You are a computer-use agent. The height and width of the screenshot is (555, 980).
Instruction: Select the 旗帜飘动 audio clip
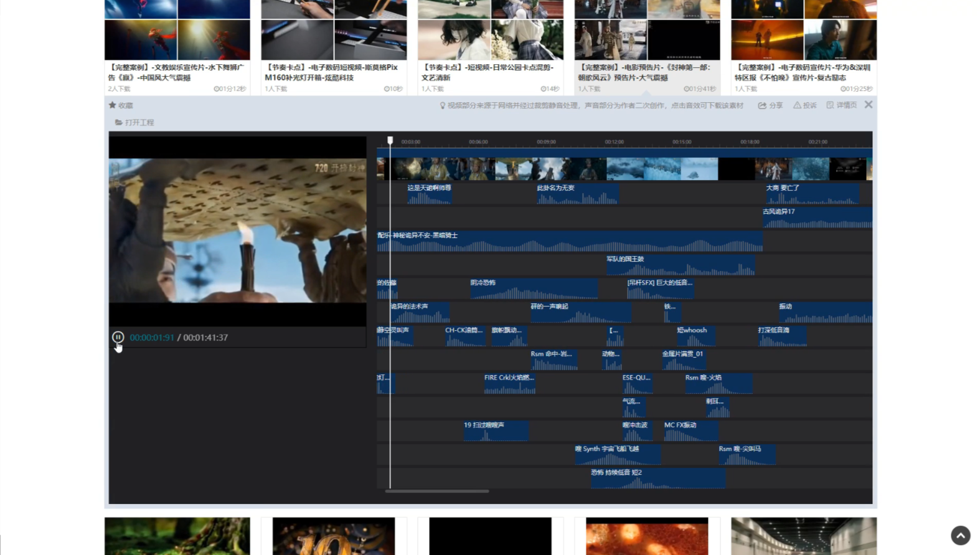(x=509, y=336)
